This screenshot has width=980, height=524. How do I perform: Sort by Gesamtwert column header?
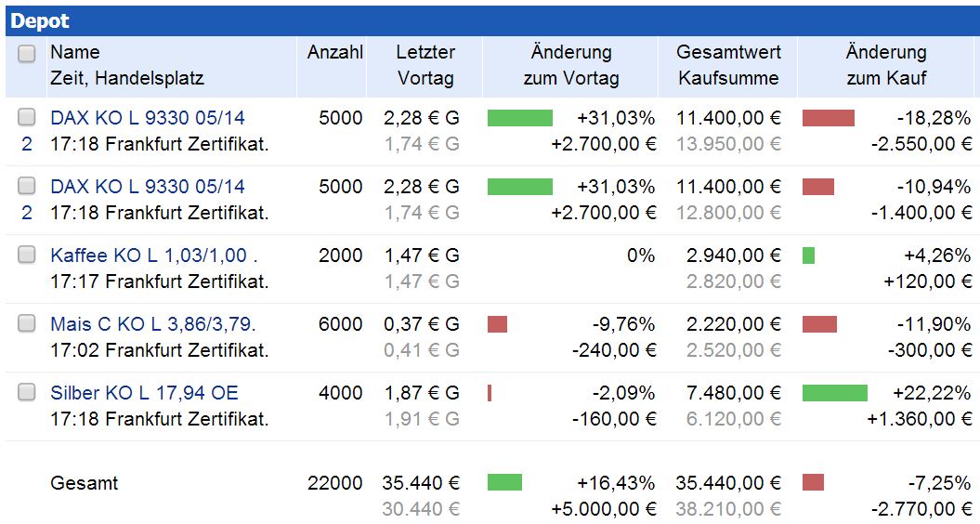[728, 53]
